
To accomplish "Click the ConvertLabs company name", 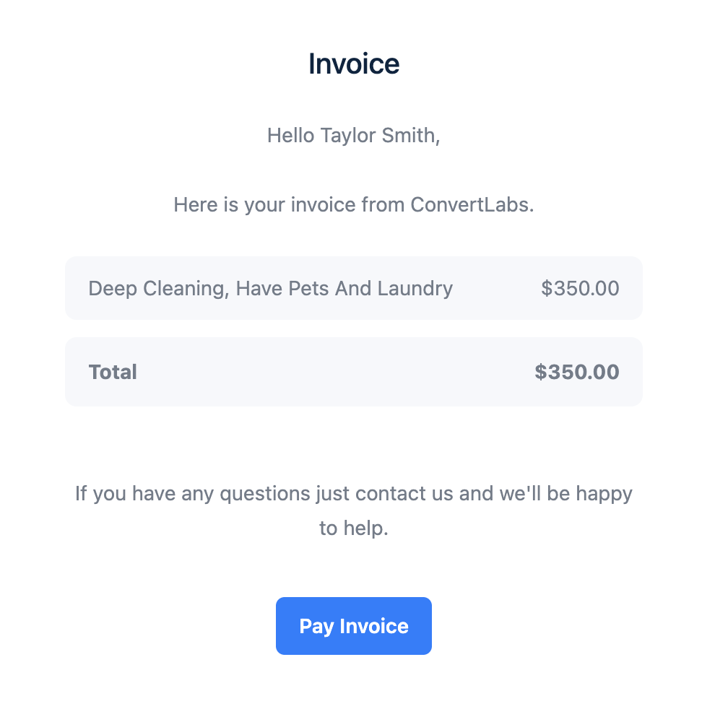I will click(470, 205).
